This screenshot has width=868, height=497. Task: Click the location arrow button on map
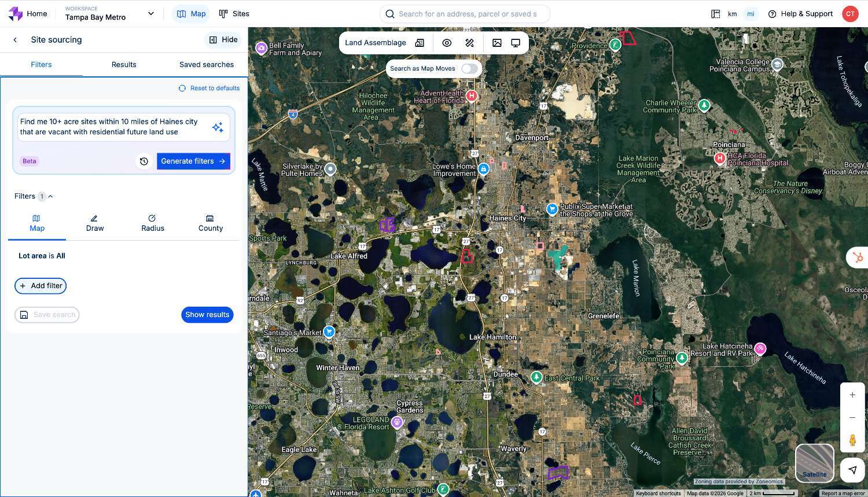(x=852, y=470)
